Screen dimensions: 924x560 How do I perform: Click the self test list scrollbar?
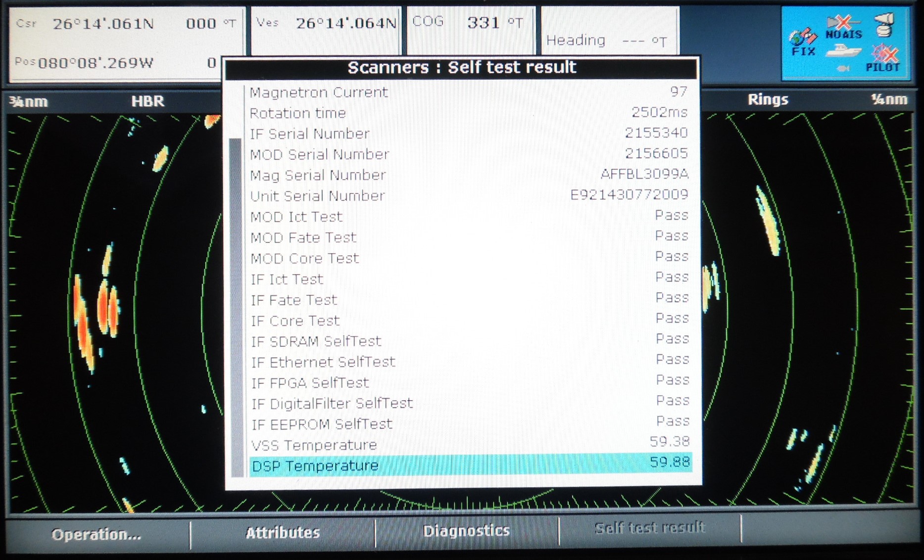[x=237, y=307]
